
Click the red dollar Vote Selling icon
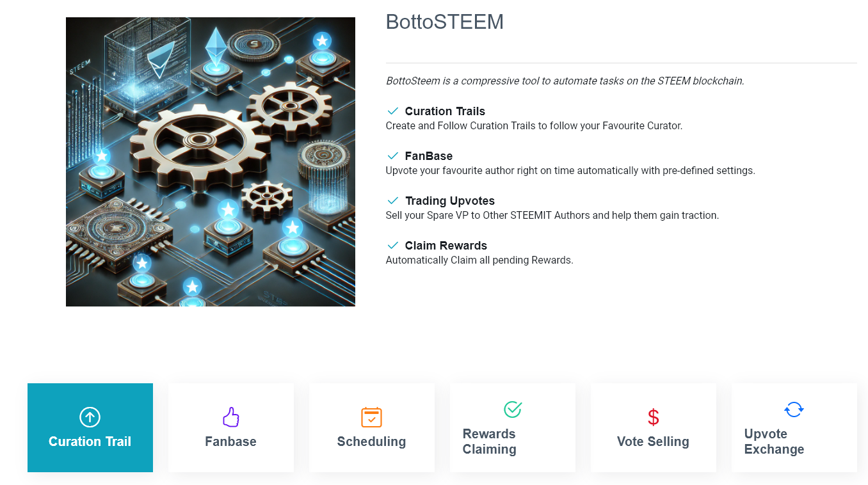(x=653, y=418)
